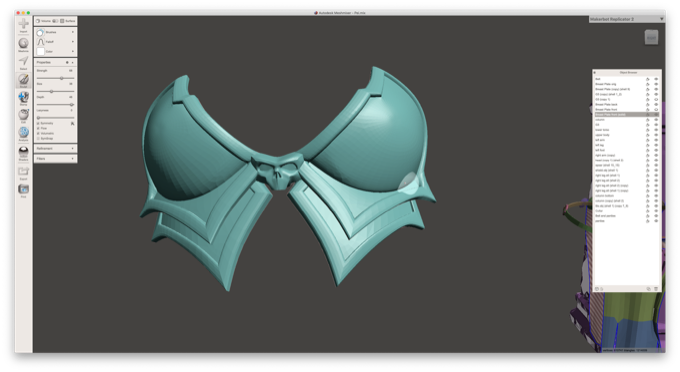Adjust the Strength slider
Viewport: 680px width, 372px height.
point(56,78)
